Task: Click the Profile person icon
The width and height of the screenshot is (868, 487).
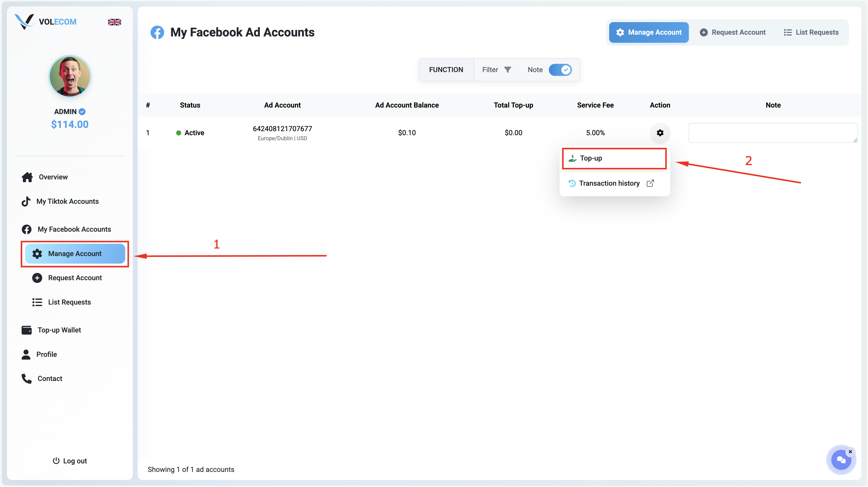Action: click(26, 354)
